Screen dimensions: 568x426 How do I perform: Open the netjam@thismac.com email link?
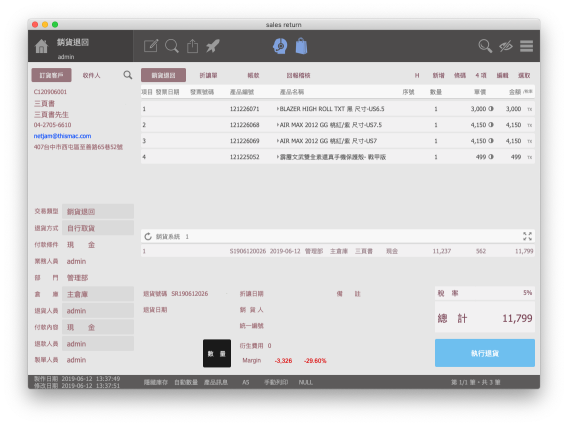click(62, 136)
